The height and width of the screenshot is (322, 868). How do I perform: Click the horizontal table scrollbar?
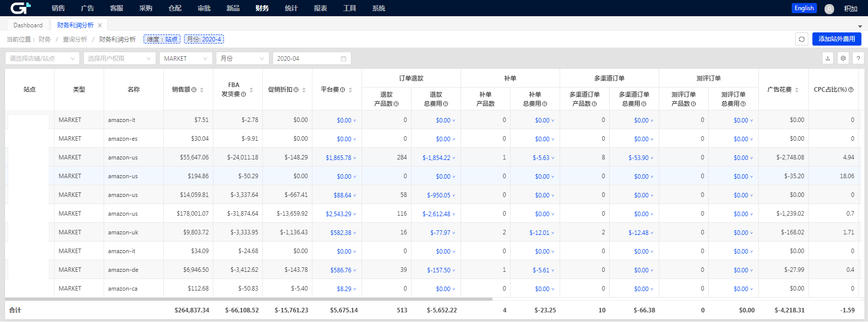coord(249,299)
